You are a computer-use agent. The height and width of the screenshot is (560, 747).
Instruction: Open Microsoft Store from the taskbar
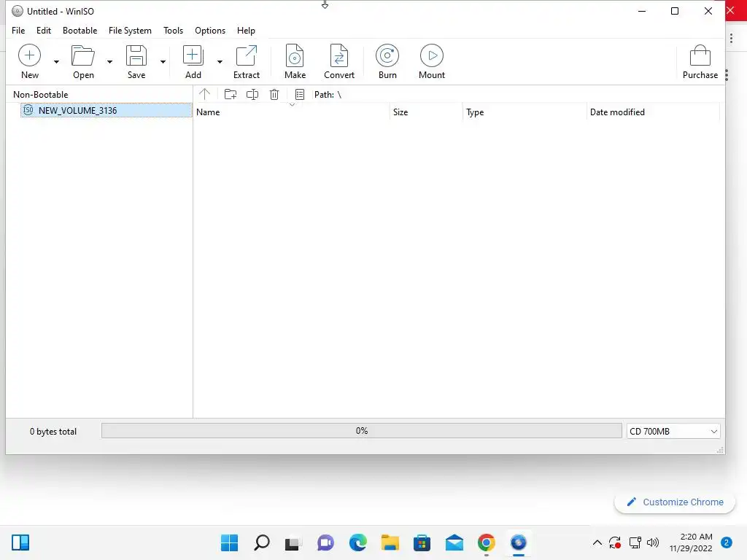coord(422,542)
